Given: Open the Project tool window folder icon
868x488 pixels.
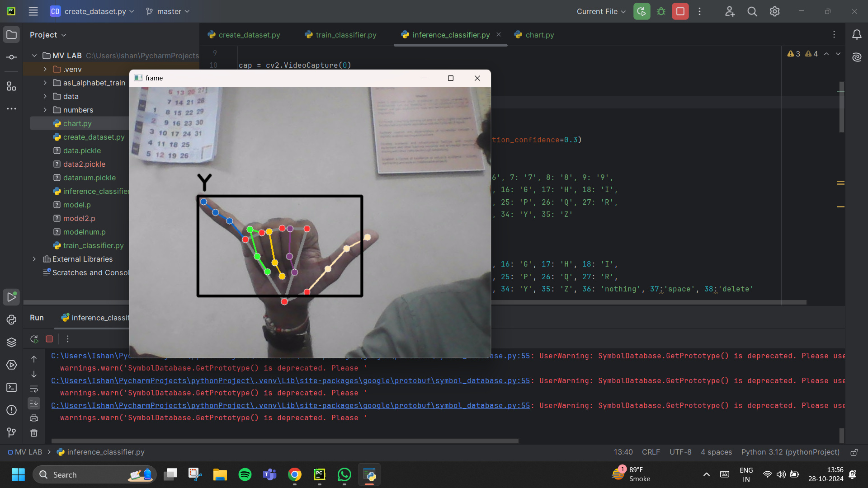Looking at the screenshot, I should click(11, 34).
